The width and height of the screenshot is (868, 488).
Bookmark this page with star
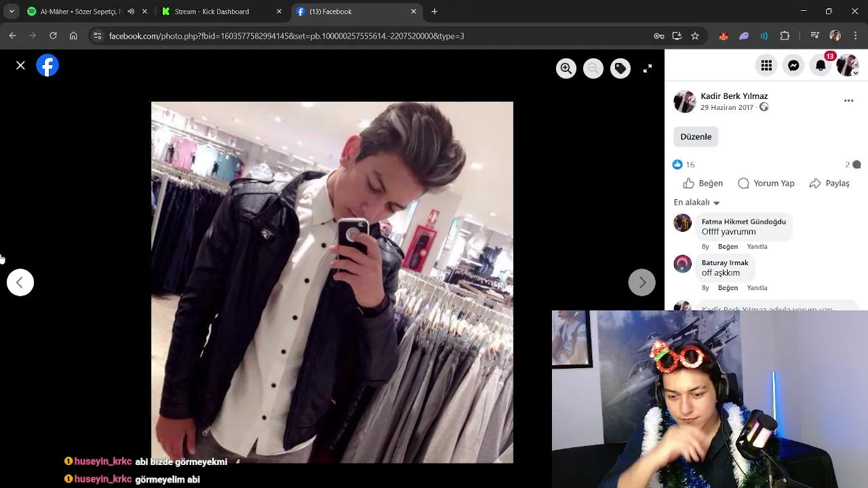[x=695, y=36]
